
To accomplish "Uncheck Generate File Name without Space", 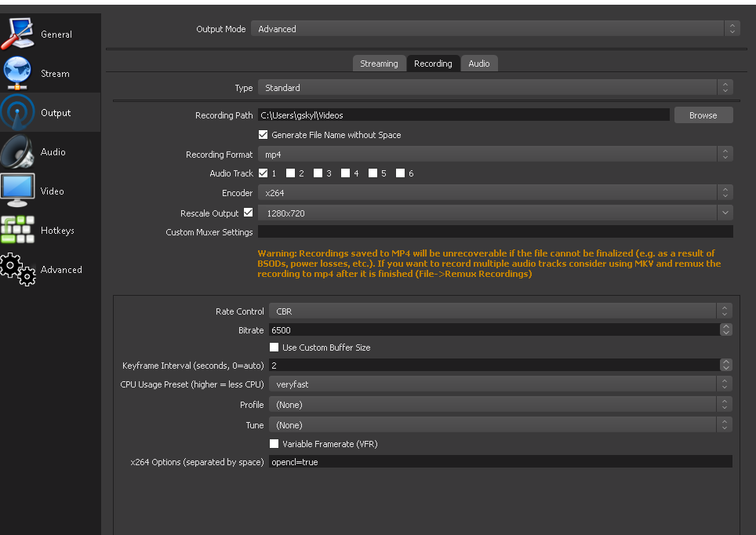I will pyautogui.click(x=264, y=135).
